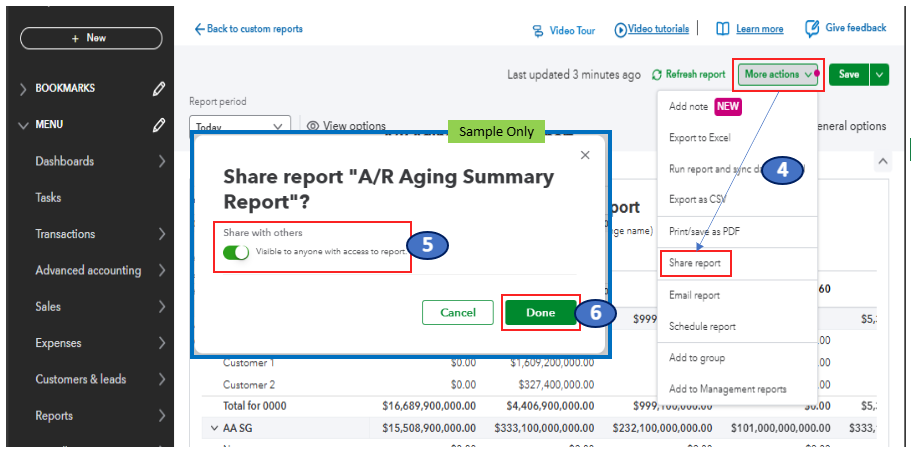Click the Customer 2 row label
911x450 pixels.
point(249,384)
